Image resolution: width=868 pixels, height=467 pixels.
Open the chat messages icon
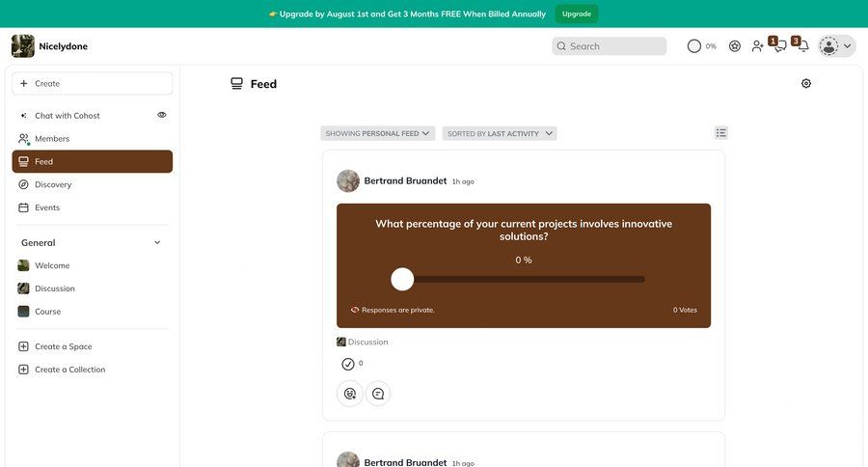pyautogui.click(x=779, y=46)
